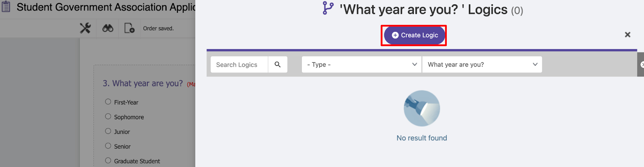Viewport: 644px width, 167px height.
Task: Click the 'What year are you?' question heading
Action: pyautogui.click(x=142, y=83)
